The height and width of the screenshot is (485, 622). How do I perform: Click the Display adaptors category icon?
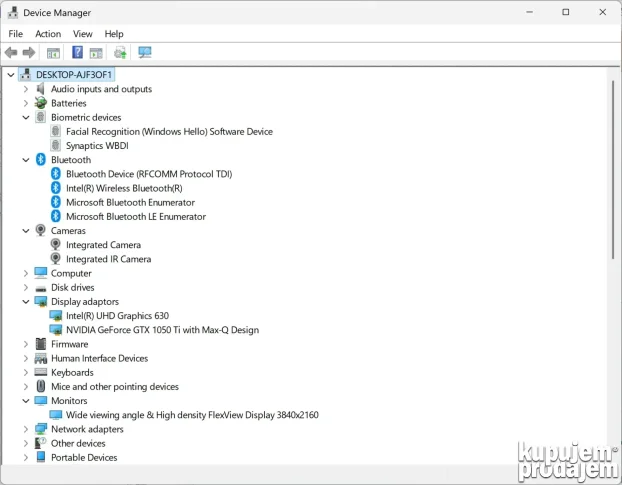click(x=40, y=301)
